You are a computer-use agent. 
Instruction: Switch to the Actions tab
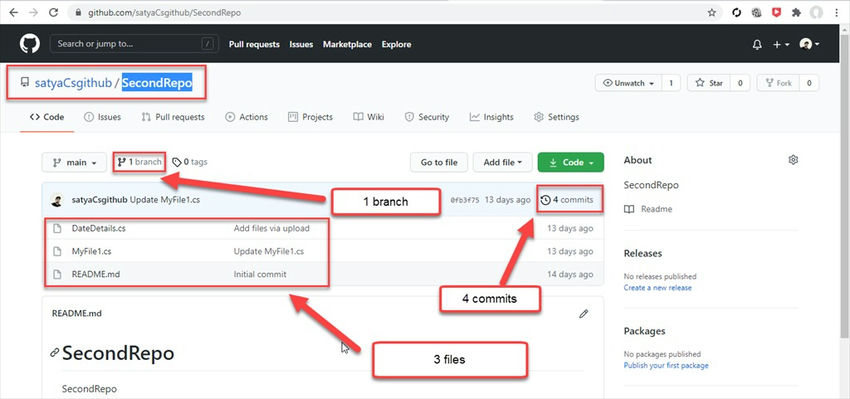(x=246, y=117)
